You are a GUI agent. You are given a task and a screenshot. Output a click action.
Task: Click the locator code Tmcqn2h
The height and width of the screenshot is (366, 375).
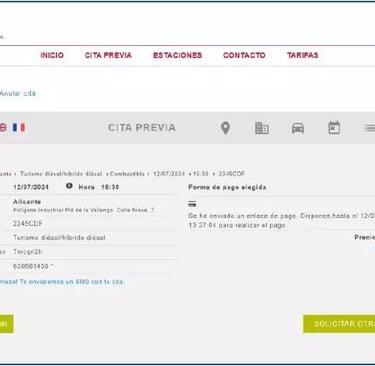[x=28, y=252]
